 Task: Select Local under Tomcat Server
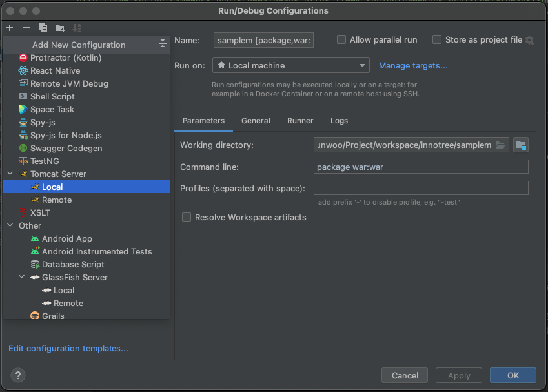pos(86,187)
